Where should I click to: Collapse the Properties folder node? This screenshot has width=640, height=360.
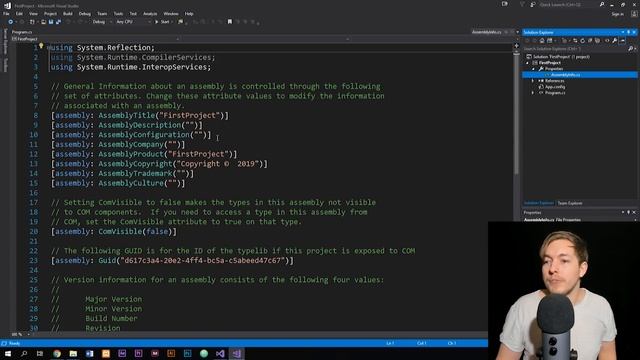coord(533,69)
